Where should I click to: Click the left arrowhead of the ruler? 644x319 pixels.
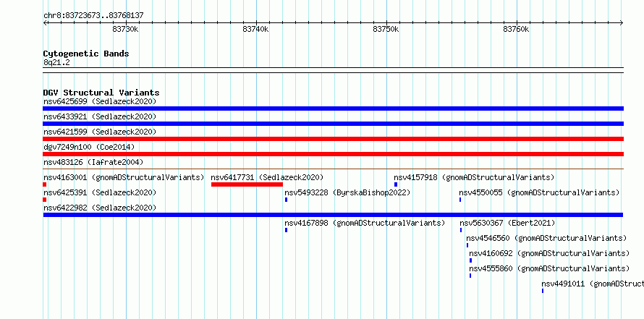tap(45, 23)
